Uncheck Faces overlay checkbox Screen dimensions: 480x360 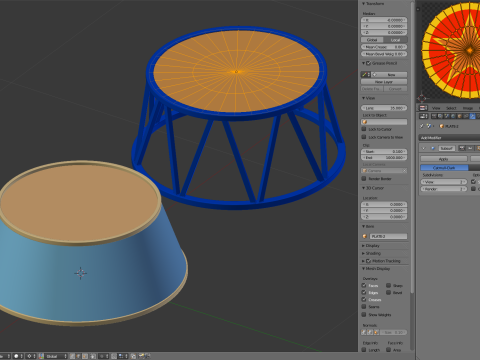tap(364, 285)
